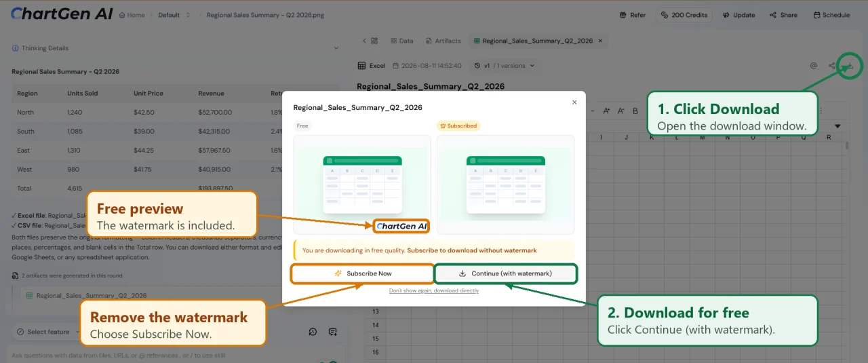Screen dimensions: 868x363
Task: Switch to the Artifacts tab
Action: tap(442, 41)
